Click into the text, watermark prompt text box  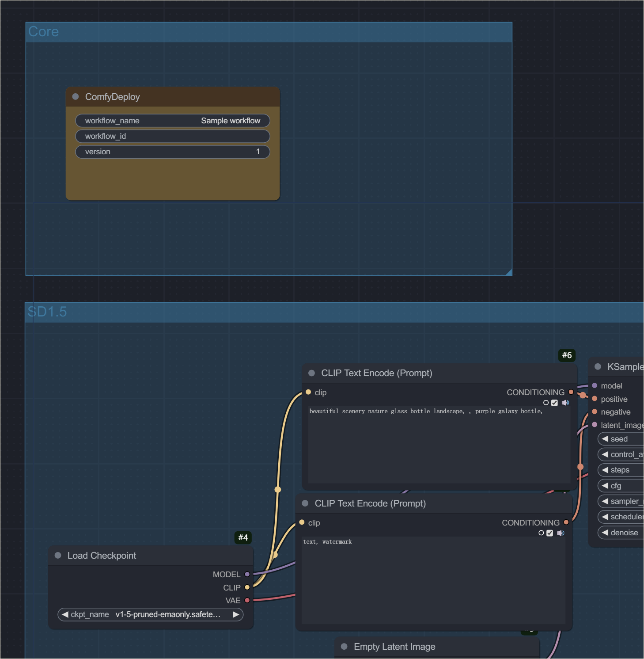433,580
